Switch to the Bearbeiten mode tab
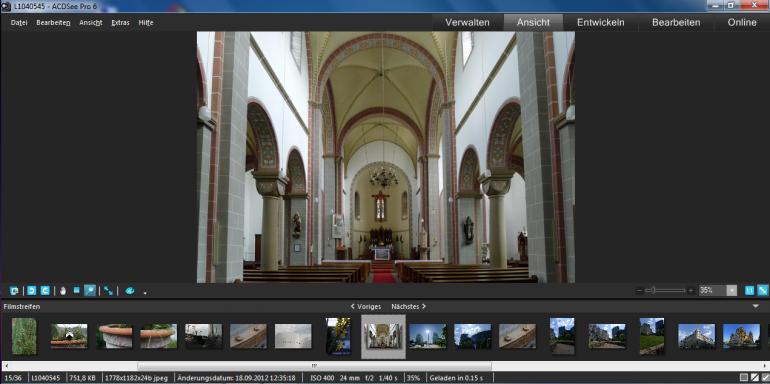 [676, 23]
